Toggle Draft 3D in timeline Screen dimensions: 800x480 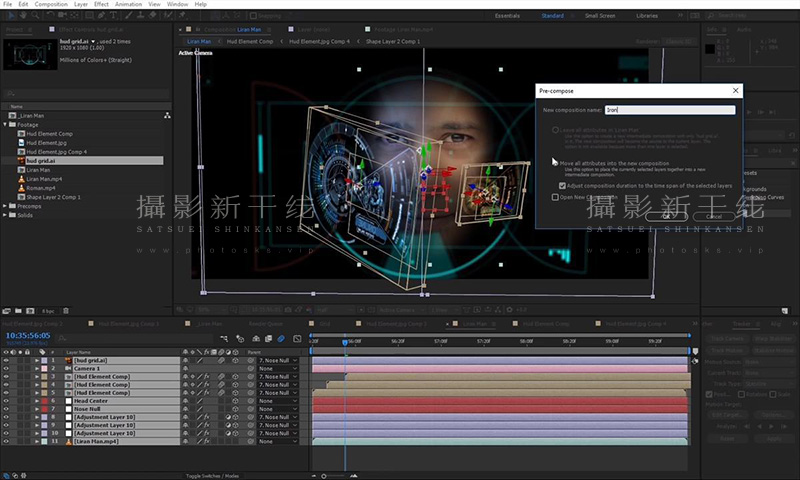pyautogui.click(x=240, y=338)
